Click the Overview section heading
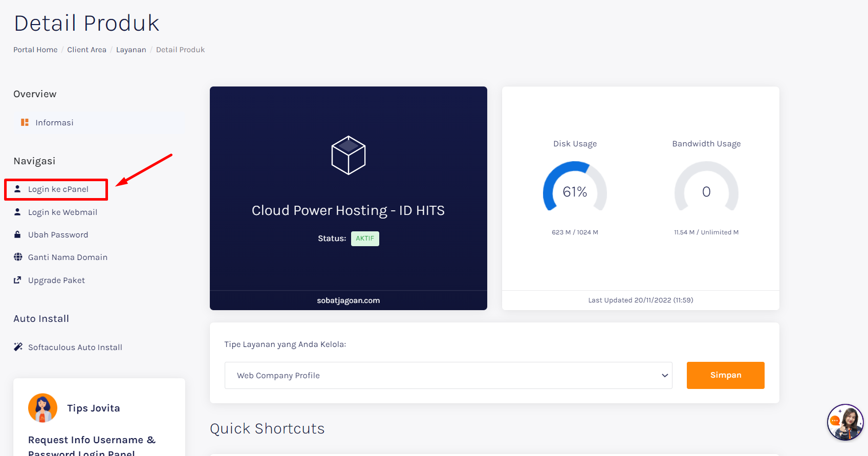This screenshot has height=456, width=868. coord(35,94)
